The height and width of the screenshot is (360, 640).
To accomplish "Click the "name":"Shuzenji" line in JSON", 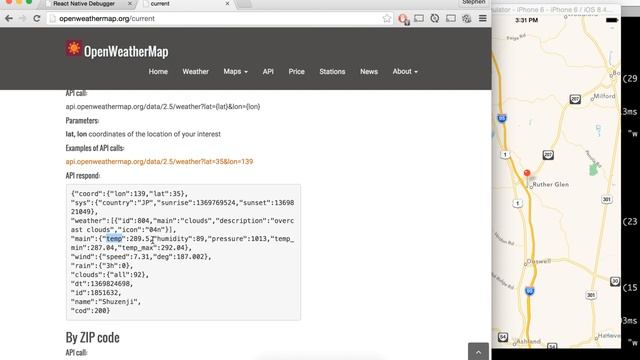I will pyautogui.click(x=106, y=302).
